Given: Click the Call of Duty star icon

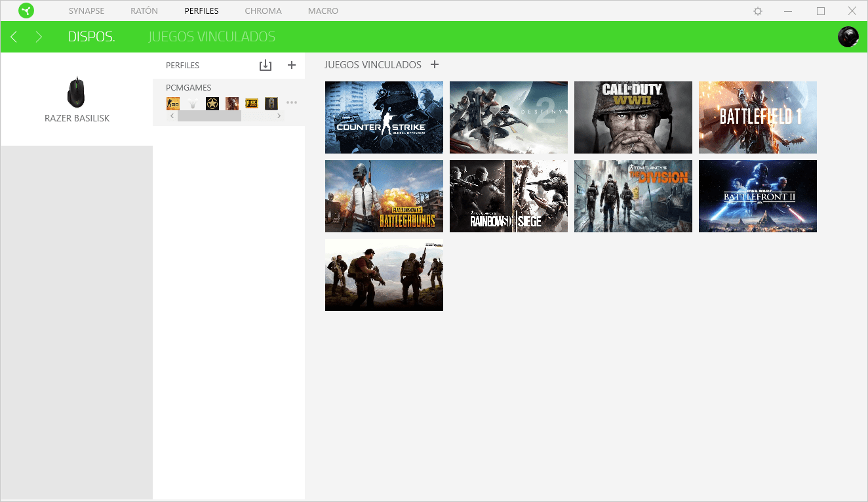Looking at the screenshot, I should pos(212,103).
